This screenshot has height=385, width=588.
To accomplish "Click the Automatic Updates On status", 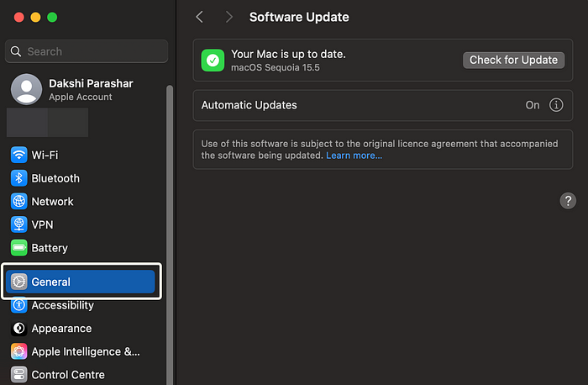I will [x=532, y=105].
